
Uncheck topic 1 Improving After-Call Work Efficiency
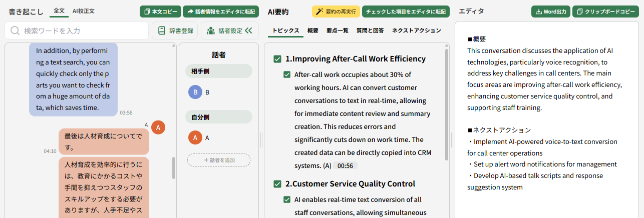pos(277,59)
